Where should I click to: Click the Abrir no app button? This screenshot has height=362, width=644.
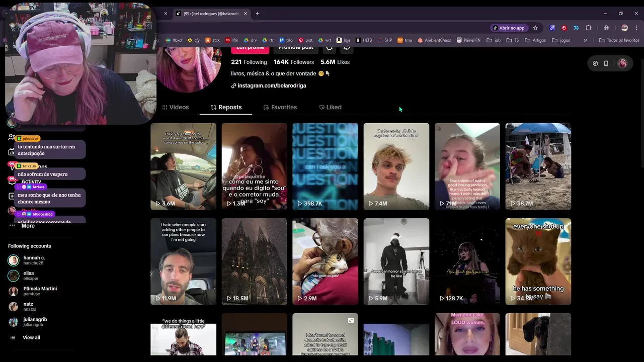tap(509, 28)
